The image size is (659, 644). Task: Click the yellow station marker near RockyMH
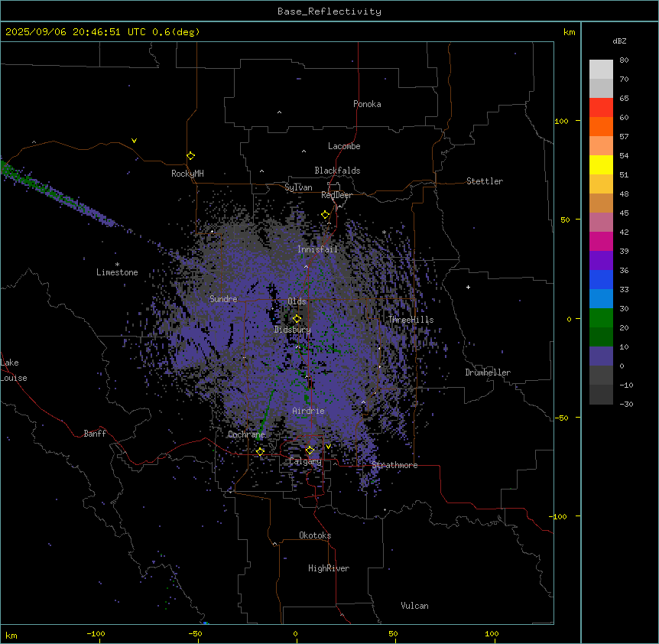190,156
